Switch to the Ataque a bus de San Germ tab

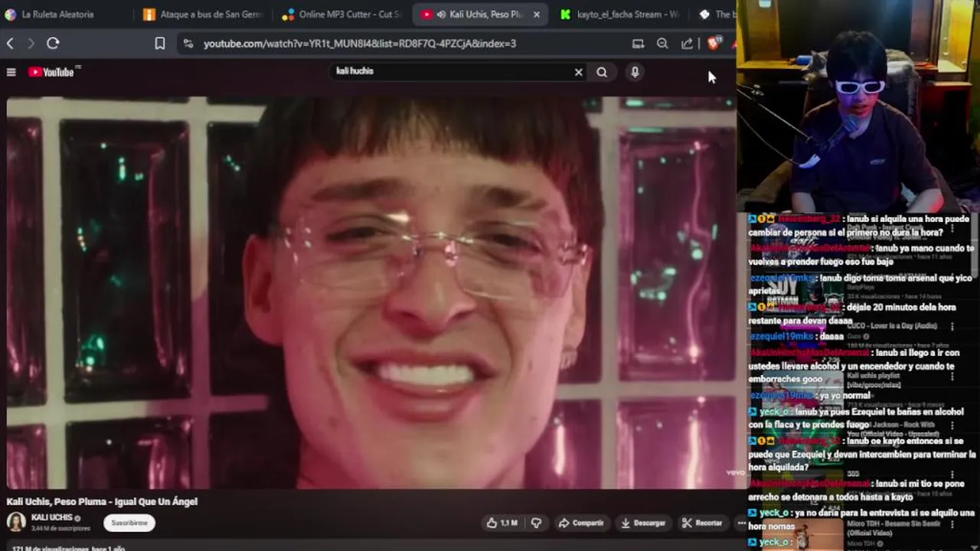click(x=203, y=15)
